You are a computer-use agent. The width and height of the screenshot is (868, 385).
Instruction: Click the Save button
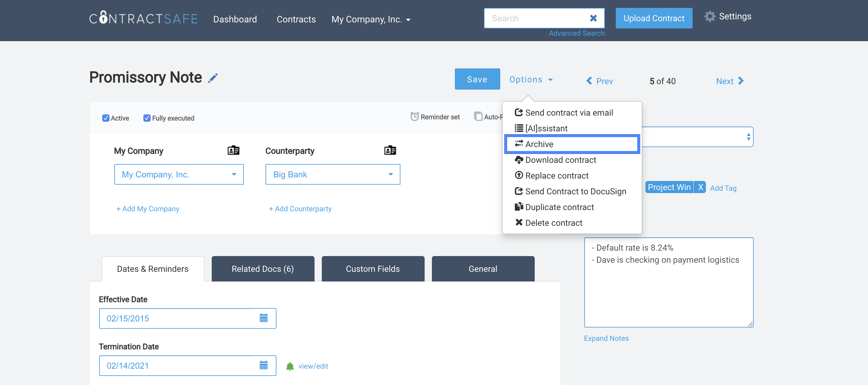pos(477,79)
